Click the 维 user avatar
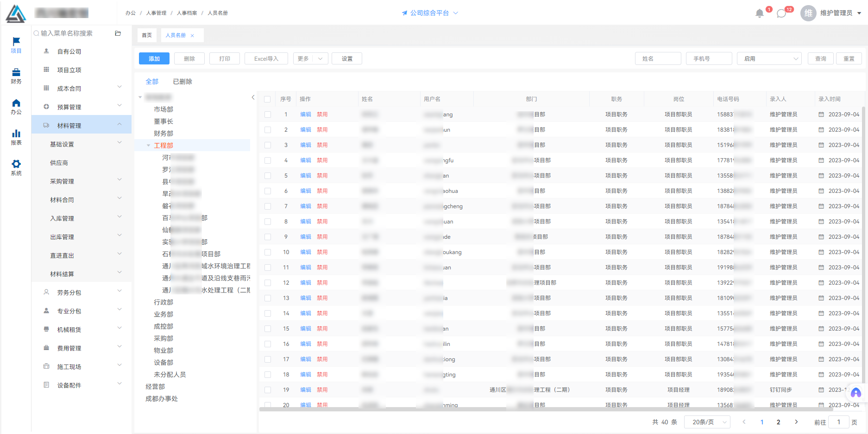868x434 pixels. pyautogui.click(x=808, y=13)
